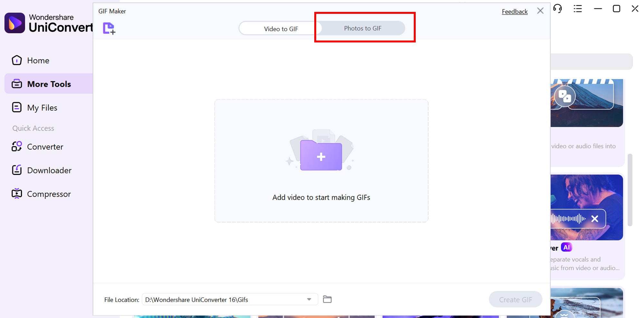This screenshot has width=644, height=318.
Task: Expand the File Location dropdown
Action: 309,299
